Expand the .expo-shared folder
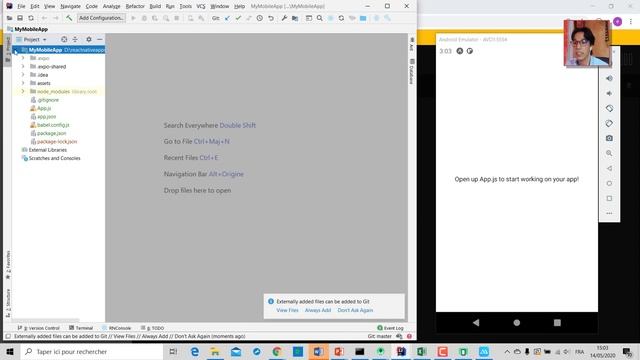This screenshot has height=360, width=640. click(x=23, y=66)
